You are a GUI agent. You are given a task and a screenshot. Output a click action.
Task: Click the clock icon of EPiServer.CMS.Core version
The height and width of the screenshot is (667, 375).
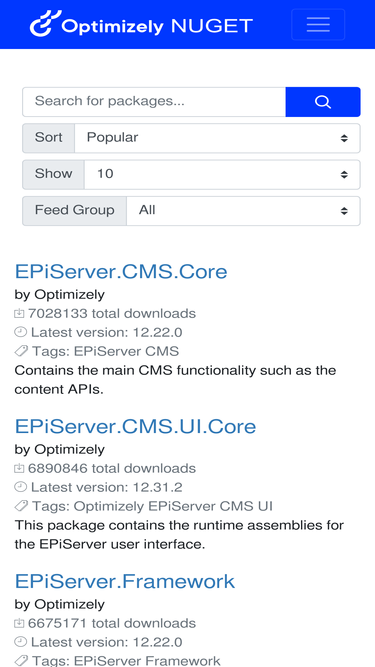(20, 332)
